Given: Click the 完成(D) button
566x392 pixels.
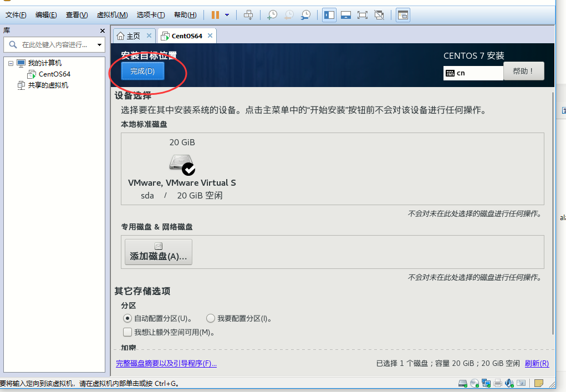Looking at the screenshot, I should [x=142, y=71].
